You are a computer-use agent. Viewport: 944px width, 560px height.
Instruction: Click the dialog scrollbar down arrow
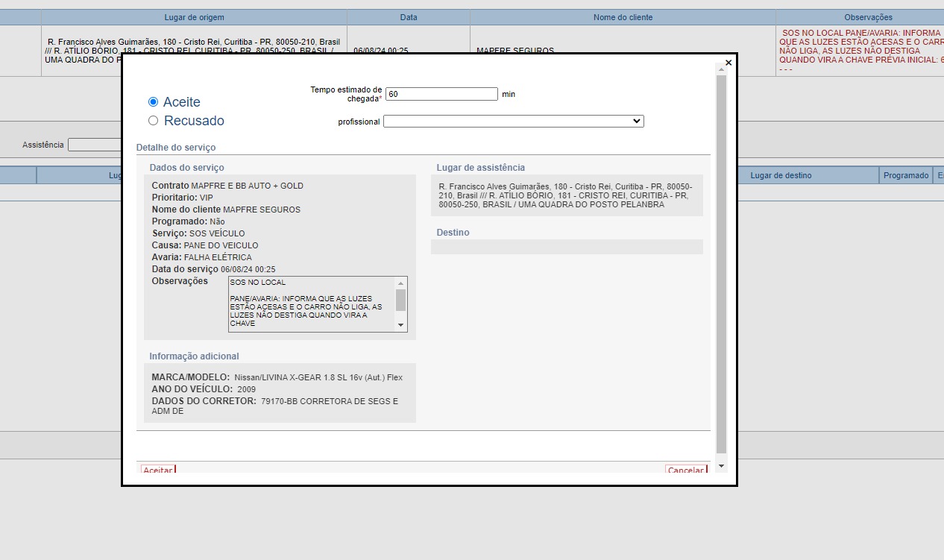(x=720, y=466)
